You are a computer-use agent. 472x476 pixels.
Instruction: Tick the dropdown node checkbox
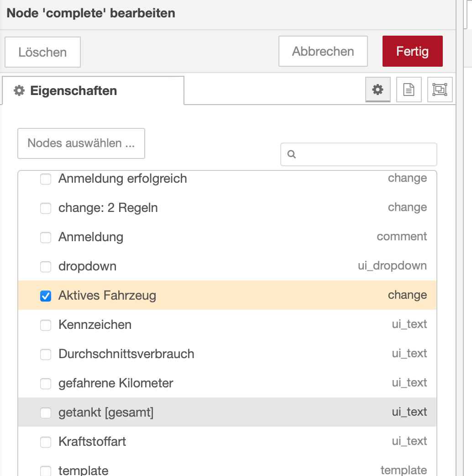pyautogui.click(x=46, y=267)
